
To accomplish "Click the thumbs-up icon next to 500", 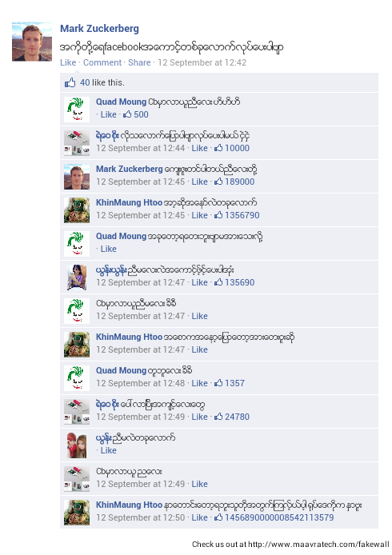I will [127, 114].
